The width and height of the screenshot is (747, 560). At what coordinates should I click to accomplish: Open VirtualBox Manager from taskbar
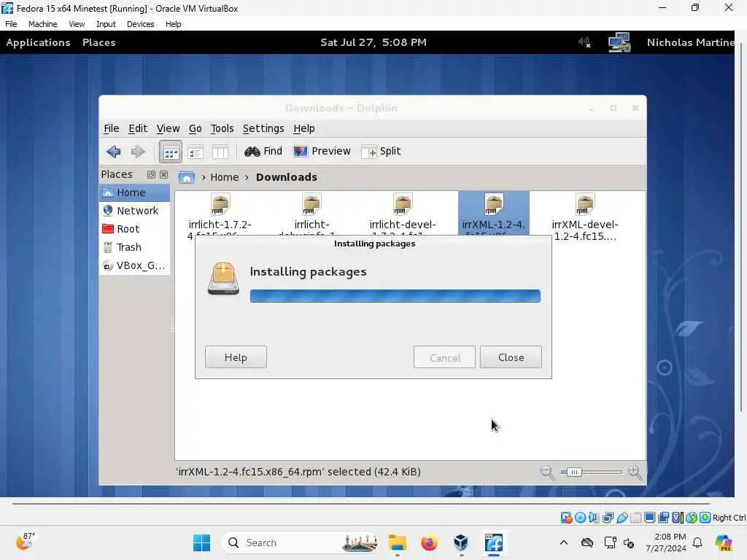pos(461,542)
